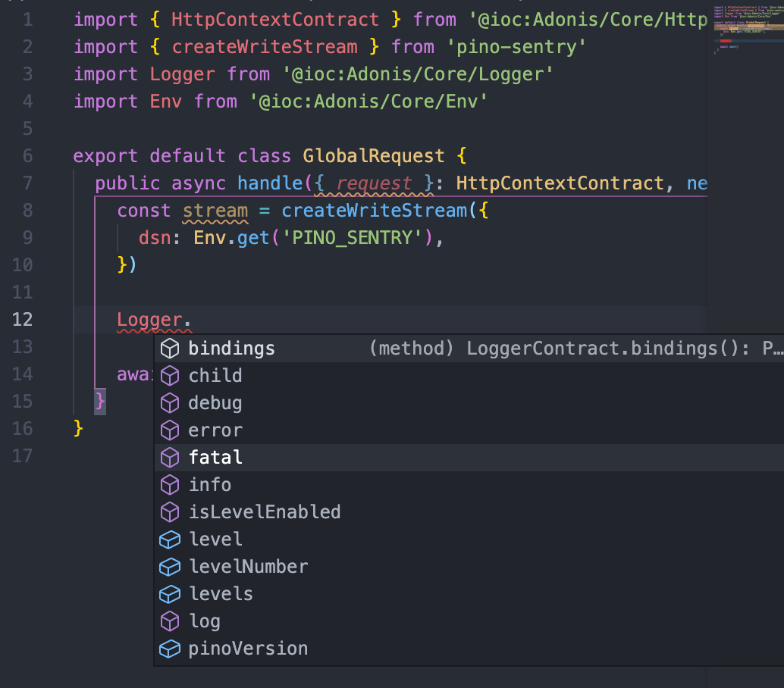Click the method cube icon beside bindings
The image size is (784, 688).
coord(169,348)
